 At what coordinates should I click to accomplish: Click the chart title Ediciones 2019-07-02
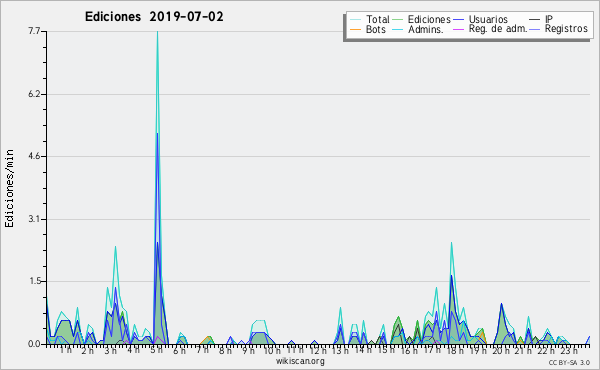[154, 17]
